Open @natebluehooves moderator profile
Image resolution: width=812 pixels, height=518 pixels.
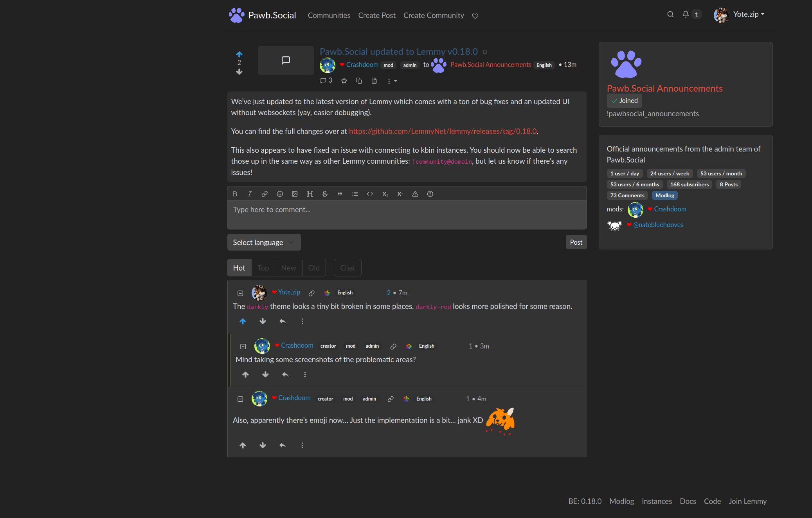click(x=658, y=225)
